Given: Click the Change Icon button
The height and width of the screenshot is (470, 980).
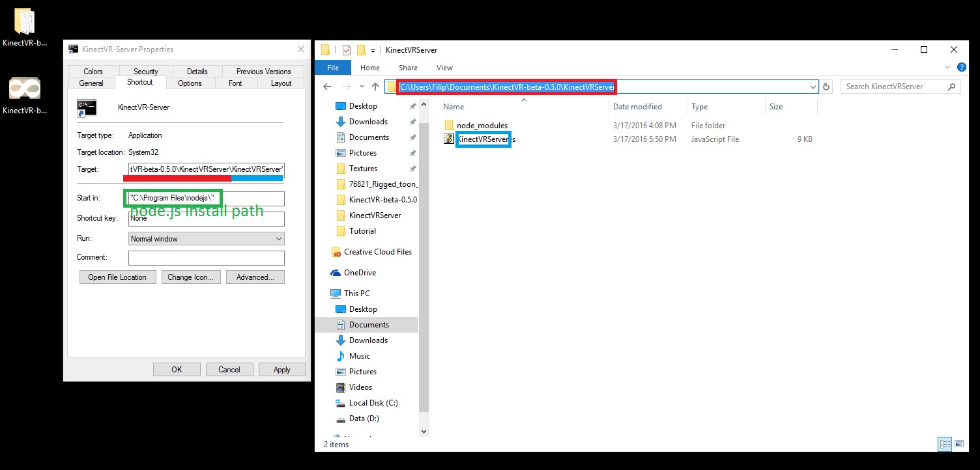Looking at the screenshot, I should [x=190, y=277].
